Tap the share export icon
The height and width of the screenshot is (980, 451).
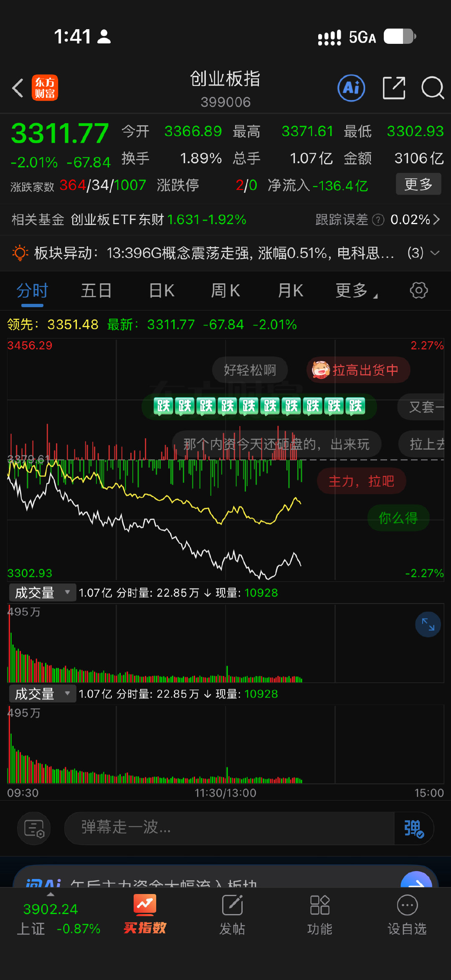[394, 88]
